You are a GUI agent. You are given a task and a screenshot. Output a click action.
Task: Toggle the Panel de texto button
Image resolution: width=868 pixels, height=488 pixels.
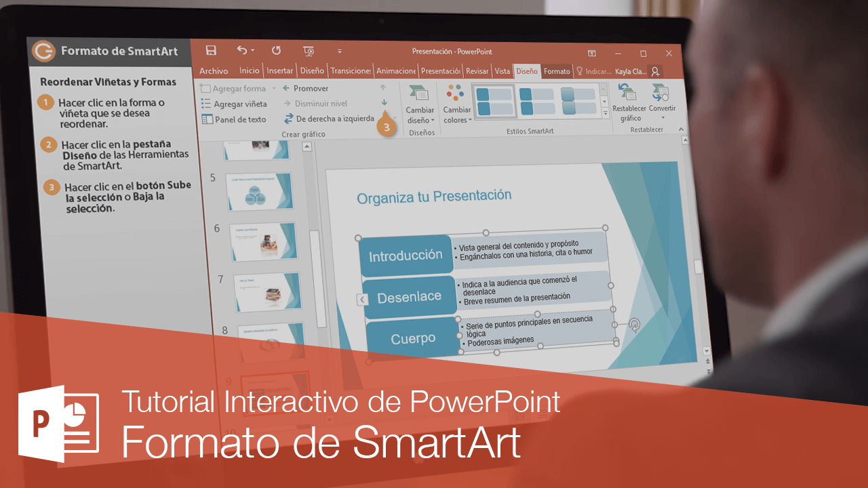(x=235, y=119)
